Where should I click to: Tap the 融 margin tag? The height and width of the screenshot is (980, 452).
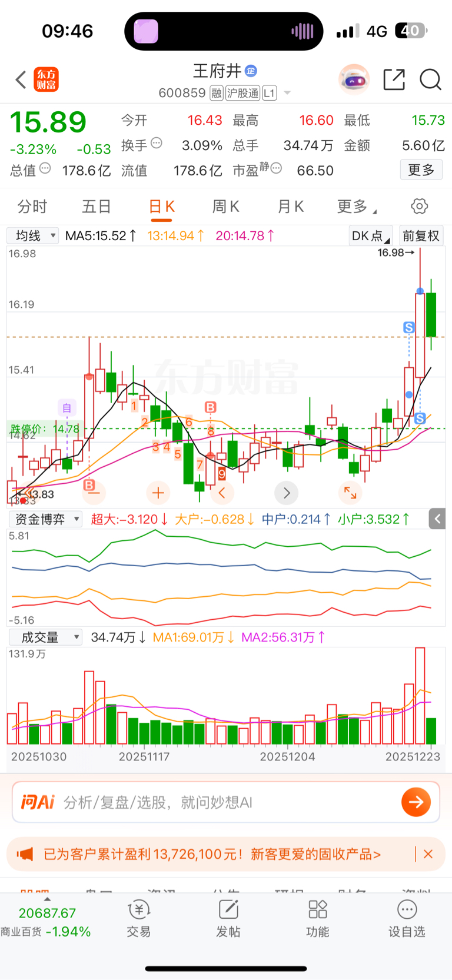coord(217,93)
